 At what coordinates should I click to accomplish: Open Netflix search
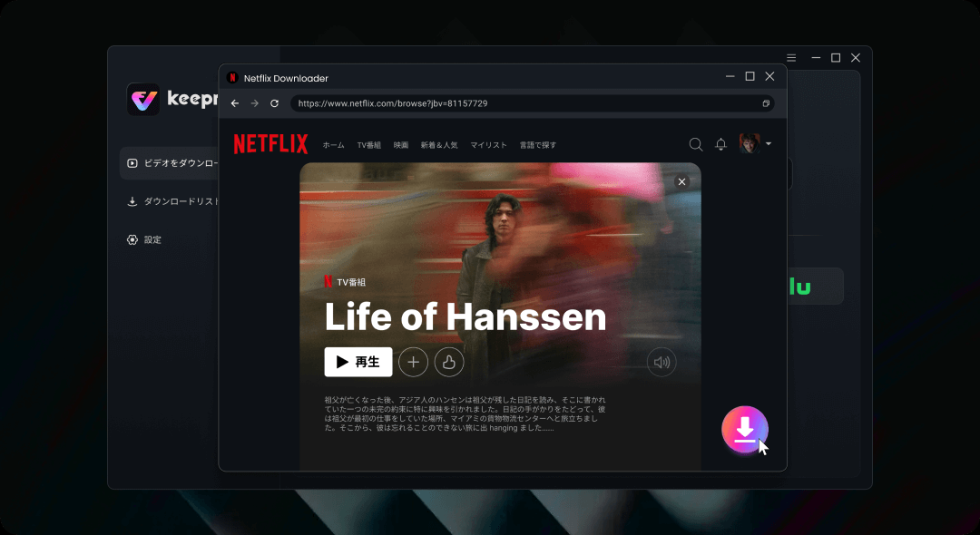pyautogui.click(x=696, y=144)
